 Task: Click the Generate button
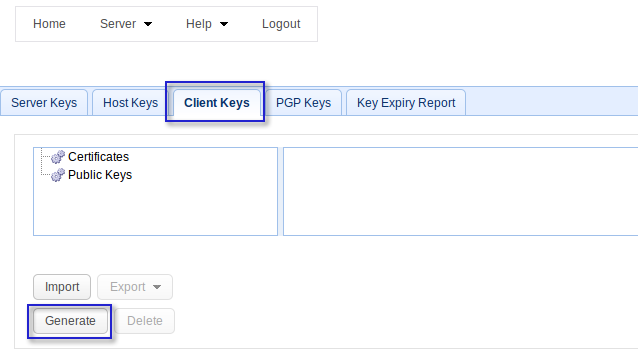[x=70, y=321]
